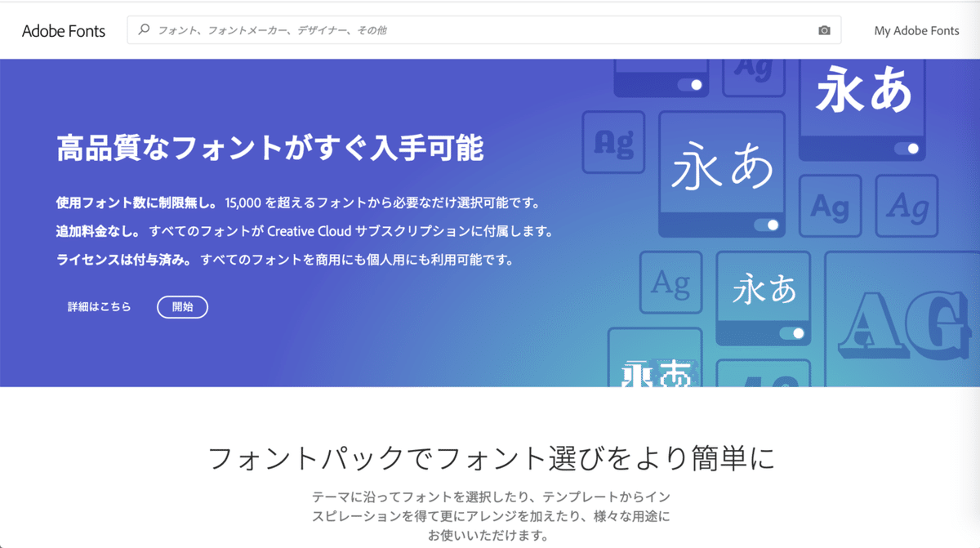The image size is (980, 548).
Task: Select the line starting 使用フォント数に制限無し
Action: tap(298, 202)
